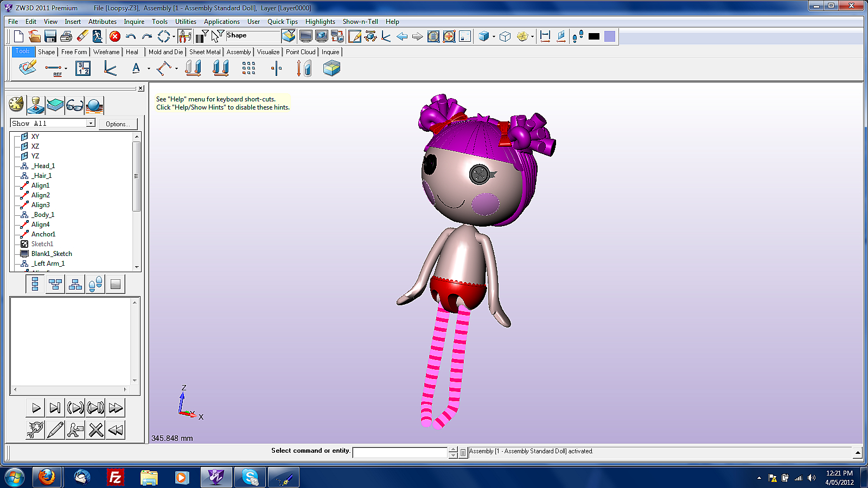Open dropdown arrow next to REF line tool

(x=66, y=69)
